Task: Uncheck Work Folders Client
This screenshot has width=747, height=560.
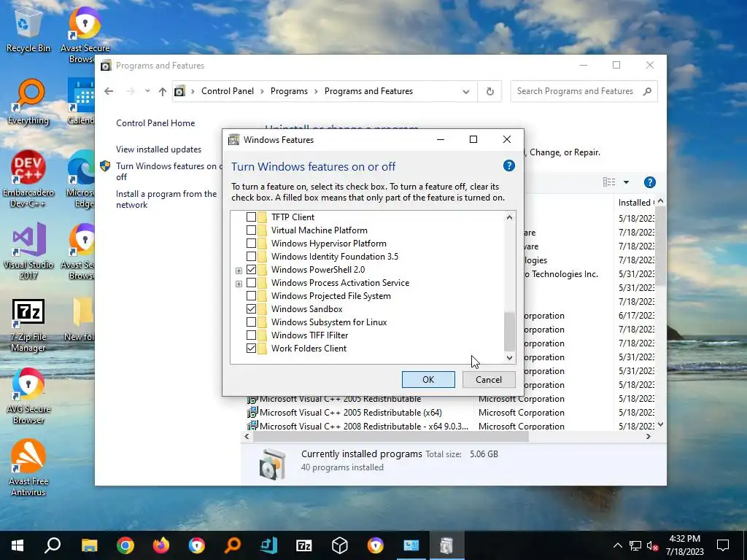Action: click(251, 349)
